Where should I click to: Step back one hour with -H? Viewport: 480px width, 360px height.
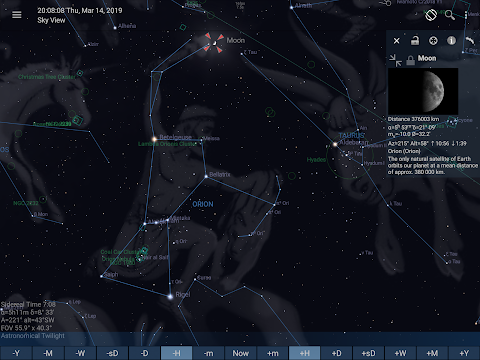click(176, 353)
